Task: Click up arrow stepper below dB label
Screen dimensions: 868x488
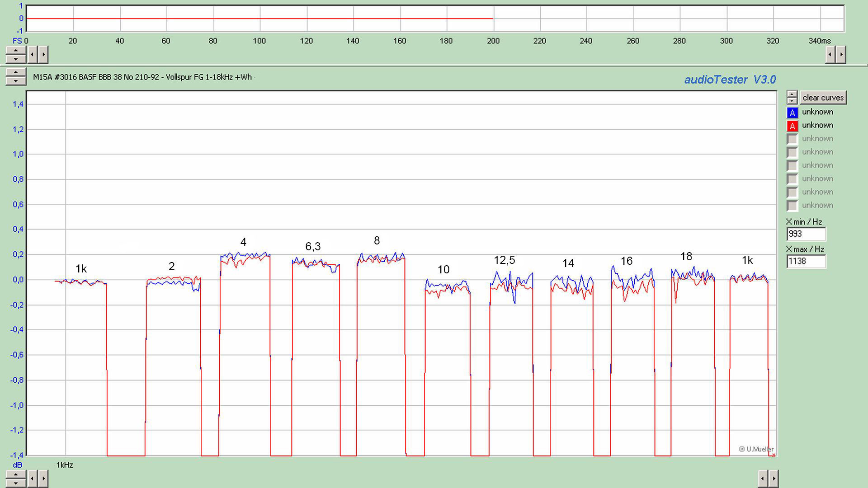Action: [15, 474]
